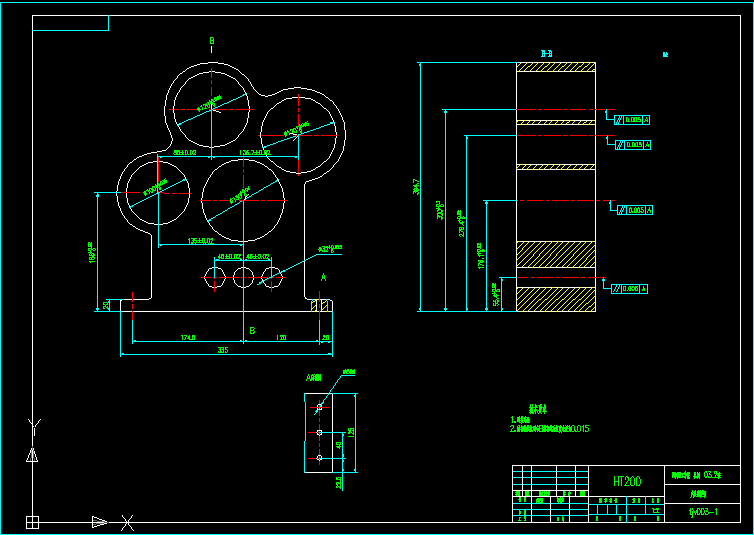Click the view direction letter A near base
This screenshot has height=535, width=754.
coord(322,277)
